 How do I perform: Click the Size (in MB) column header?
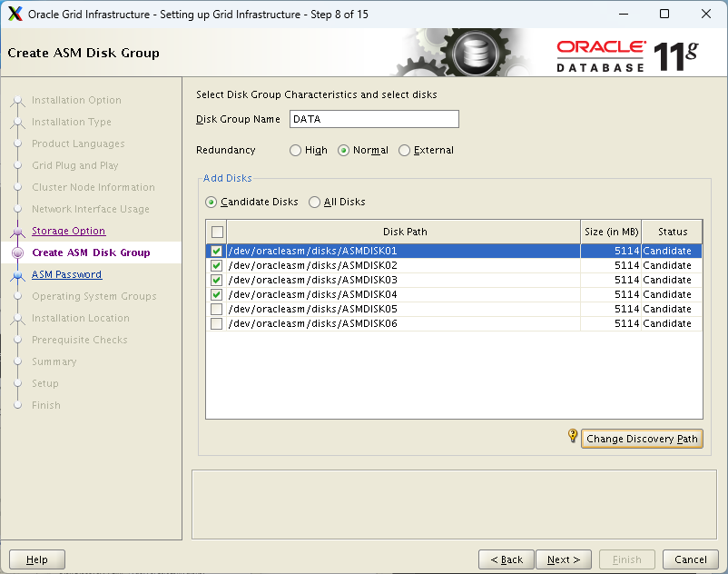coord(611,232)
